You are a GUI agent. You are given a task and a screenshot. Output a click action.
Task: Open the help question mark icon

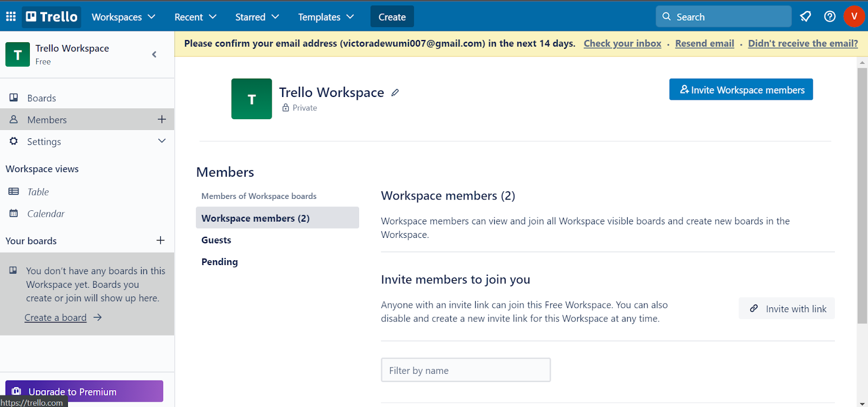(829, 17)
